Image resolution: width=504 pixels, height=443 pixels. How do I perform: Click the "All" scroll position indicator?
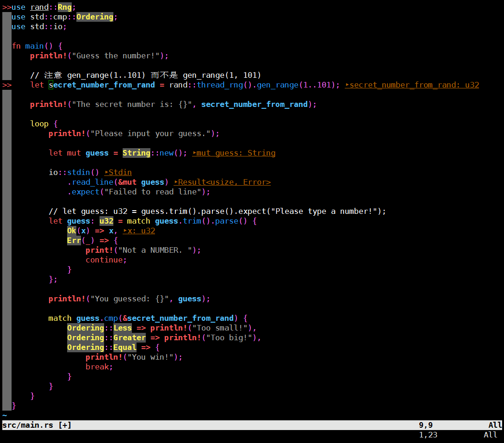tap(495, 425)
